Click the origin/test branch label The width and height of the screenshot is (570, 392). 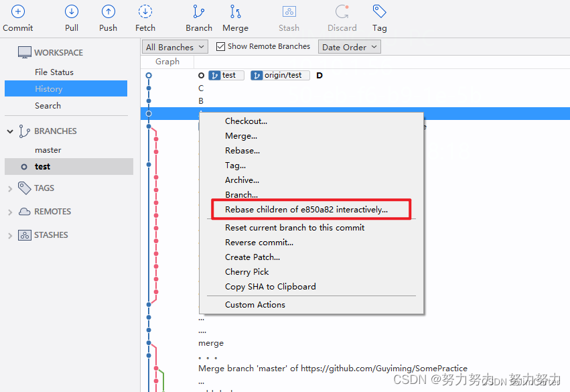click(280, 75)
